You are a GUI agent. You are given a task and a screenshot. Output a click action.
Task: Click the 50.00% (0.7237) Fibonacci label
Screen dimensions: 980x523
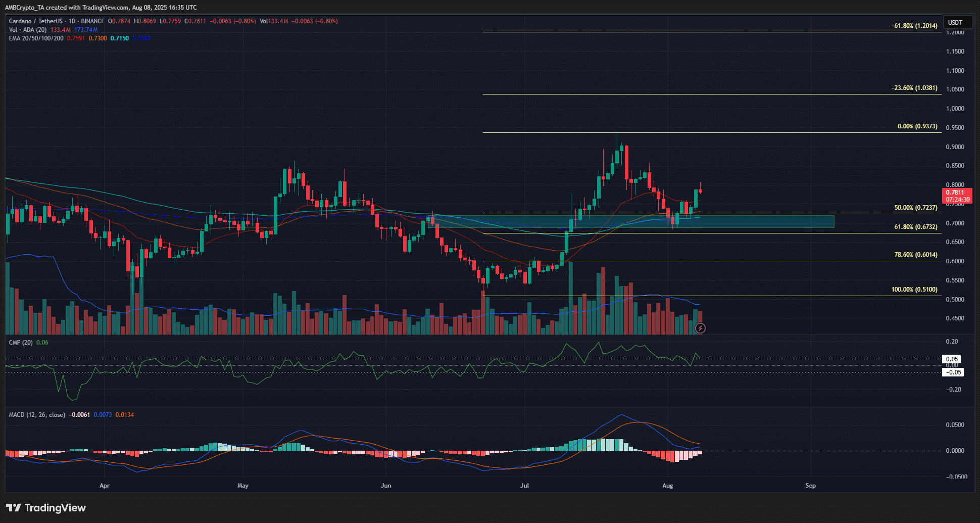click(915, 208)
